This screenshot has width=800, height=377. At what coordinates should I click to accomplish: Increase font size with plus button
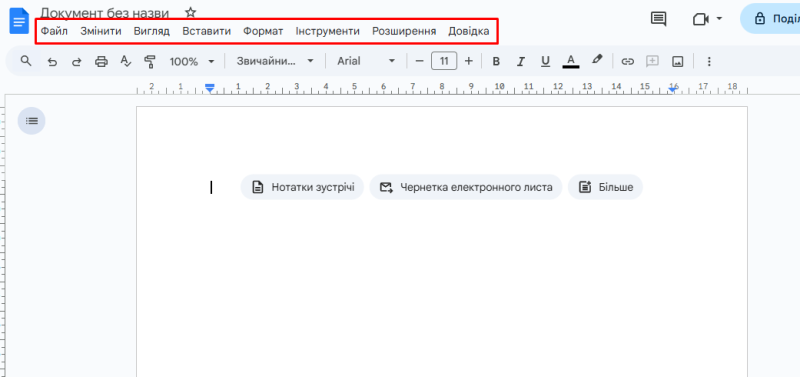pyautogui.click(x=468, y=61)
